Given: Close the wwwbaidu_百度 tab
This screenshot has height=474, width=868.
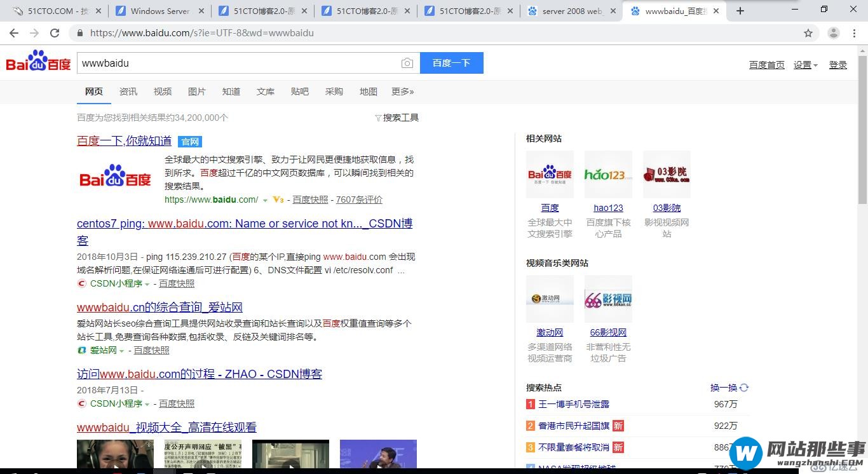Looking at the screenshot, I should 716,11.
